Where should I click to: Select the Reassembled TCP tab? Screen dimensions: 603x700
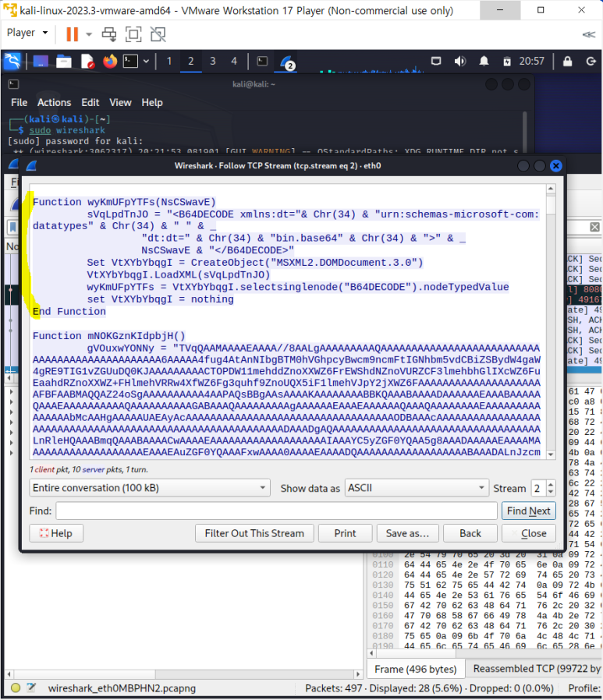[535, 669]
